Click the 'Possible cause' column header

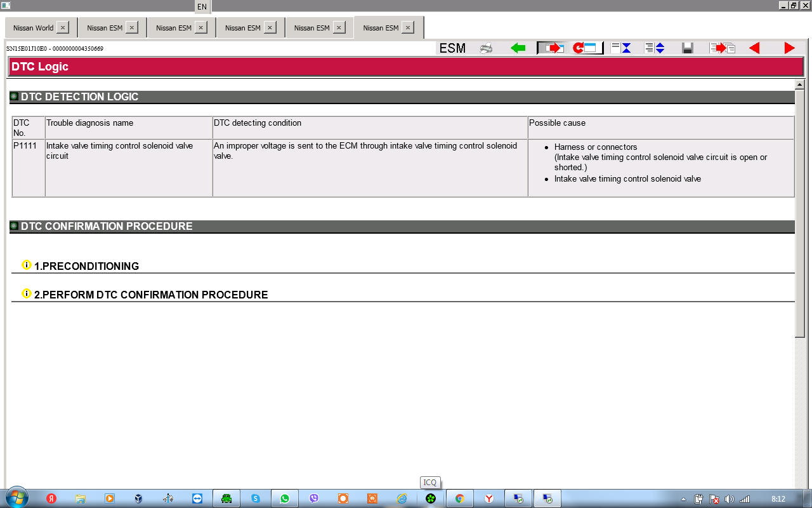[x=661, y=128]
